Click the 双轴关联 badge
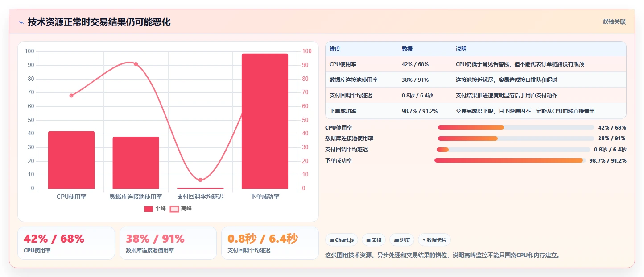This screenshot has width=644, height=277. pyautogui.click(x=614, y=22)
